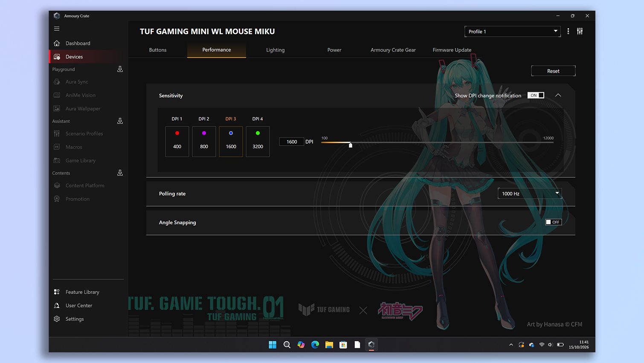Download the Contents features
Image resolution: width=644 pixels, height=363 pixels.
pos(120,173)
